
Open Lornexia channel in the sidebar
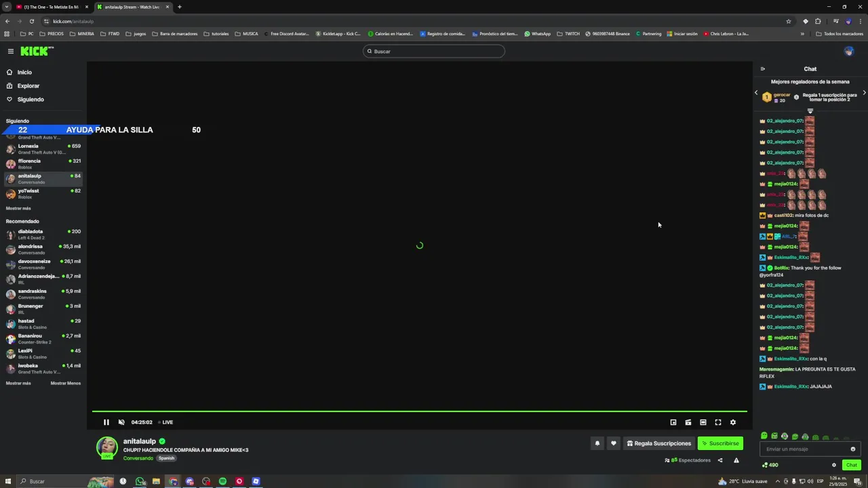pyautogui.click(x=43, y=148)
